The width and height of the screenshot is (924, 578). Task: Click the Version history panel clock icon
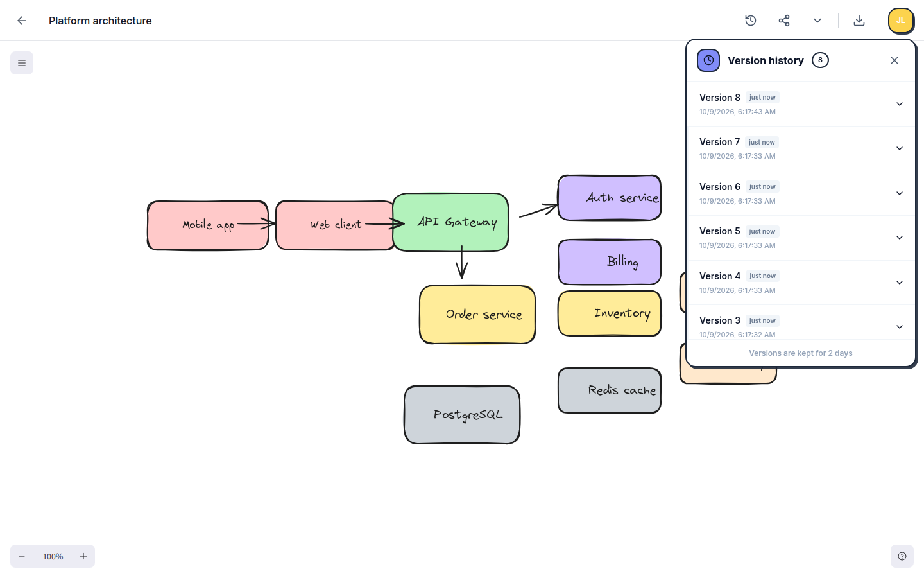[x=708, y=60]
